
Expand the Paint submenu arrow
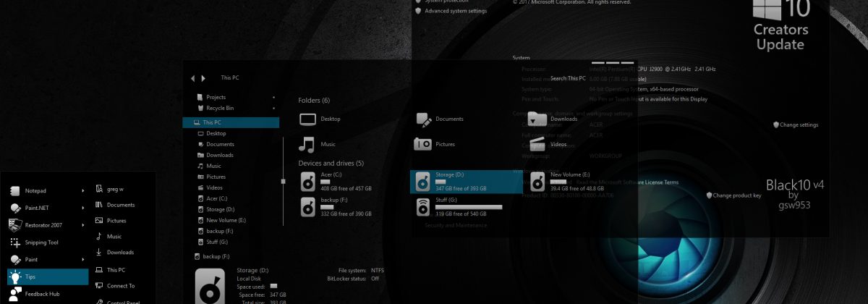pyautogui.click(x=83, y=259)
